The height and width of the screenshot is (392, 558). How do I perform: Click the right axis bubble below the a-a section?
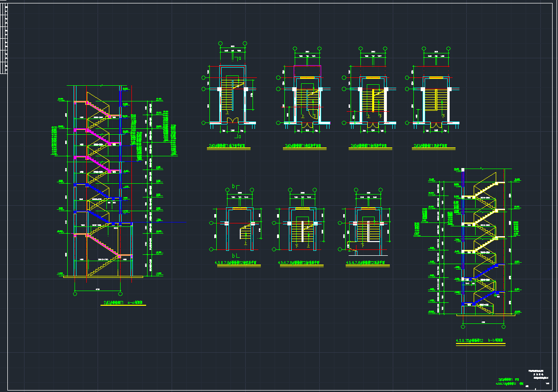point(120,294)
